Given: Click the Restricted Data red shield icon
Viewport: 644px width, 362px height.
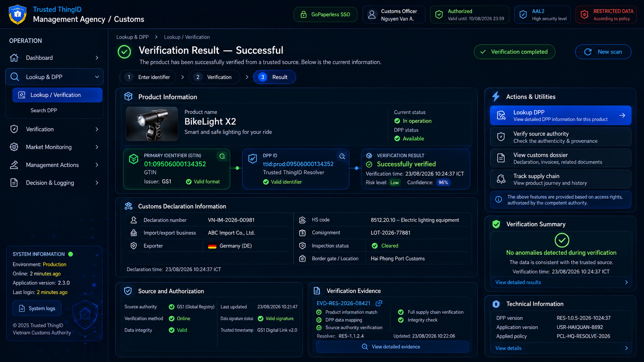Looking at the screenshot, I should 584,15.
